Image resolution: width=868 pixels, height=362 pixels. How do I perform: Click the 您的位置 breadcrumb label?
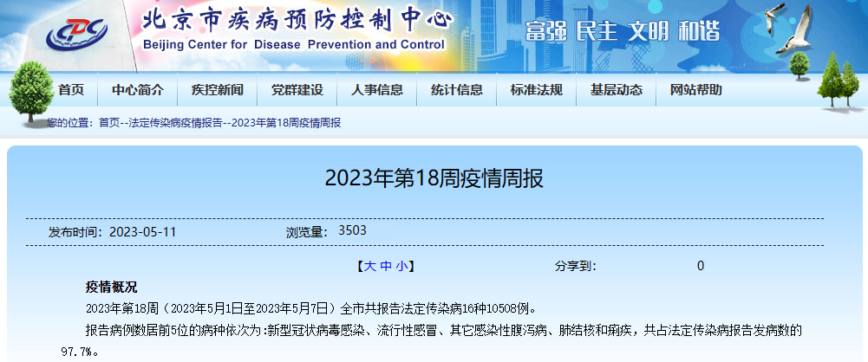[x=70, y=123]
